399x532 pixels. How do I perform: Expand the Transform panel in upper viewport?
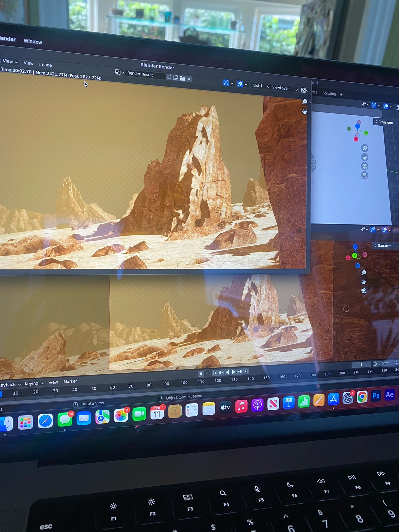[x=384, y=122]
